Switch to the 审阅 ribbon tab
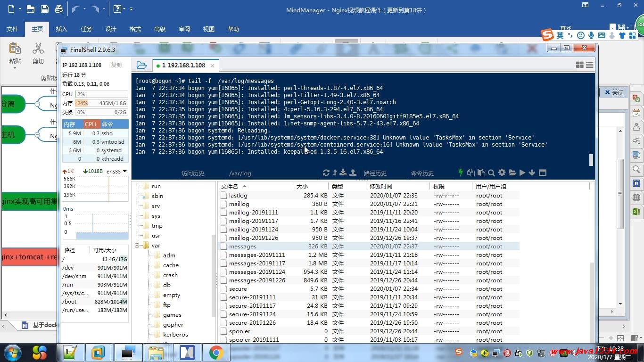This screenshot has height=362, width=644. tap(184, 29)
